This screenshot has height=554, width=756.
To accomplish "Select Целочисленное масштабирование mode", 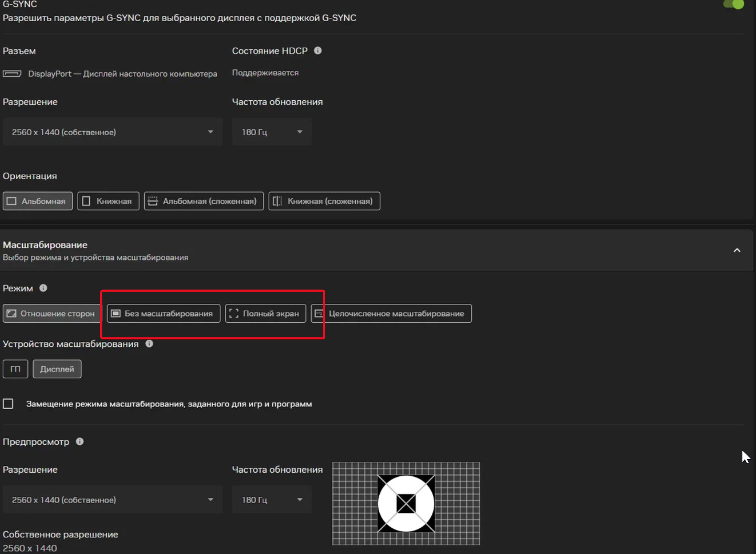I will pos(391,314).
